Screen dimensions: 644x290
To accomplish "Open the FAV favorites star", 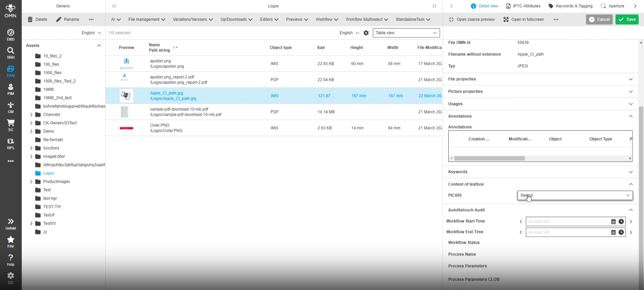I will pos(10,242).
